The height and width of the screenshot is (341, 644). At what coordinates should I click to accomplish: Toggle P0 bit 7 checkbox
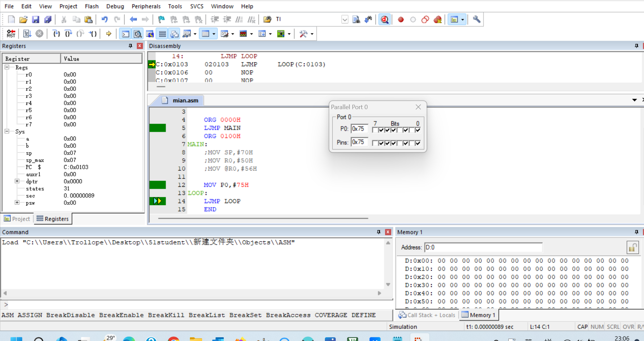pos(375,130)
